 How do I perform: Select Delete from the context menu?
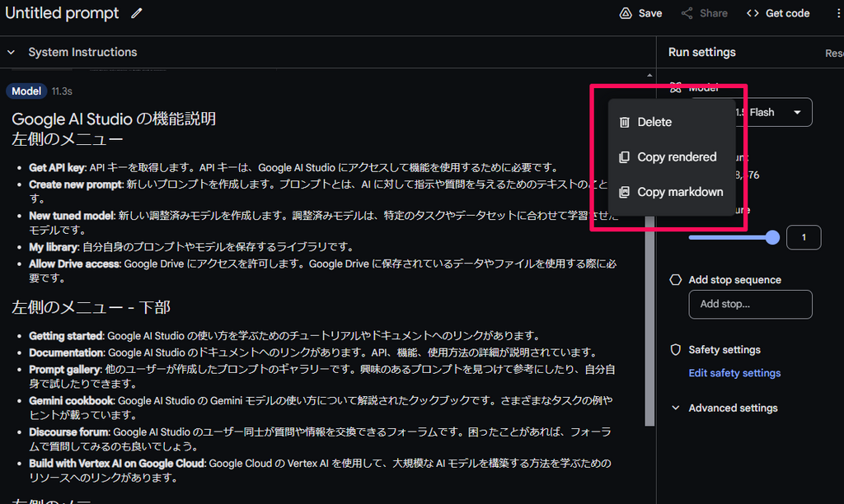[x=672, y=122]
